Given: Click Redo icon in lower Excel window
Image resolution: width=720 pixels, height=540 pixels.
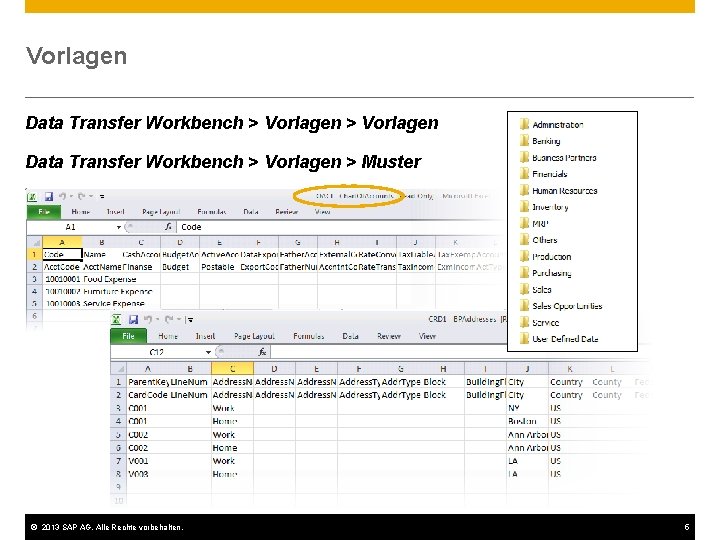Looking at the screenshot, I should pos(169,319).
